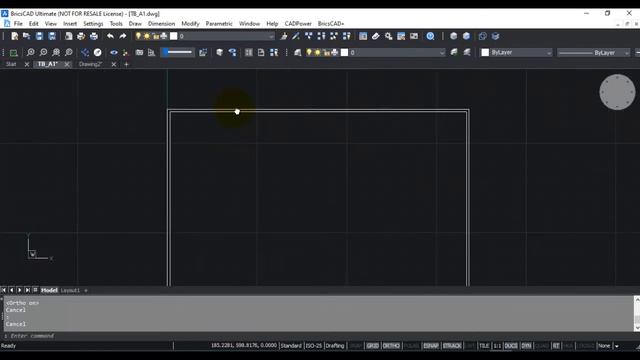640x360 pixels.
Task: Open the File menu
Action: pos(18,24)
